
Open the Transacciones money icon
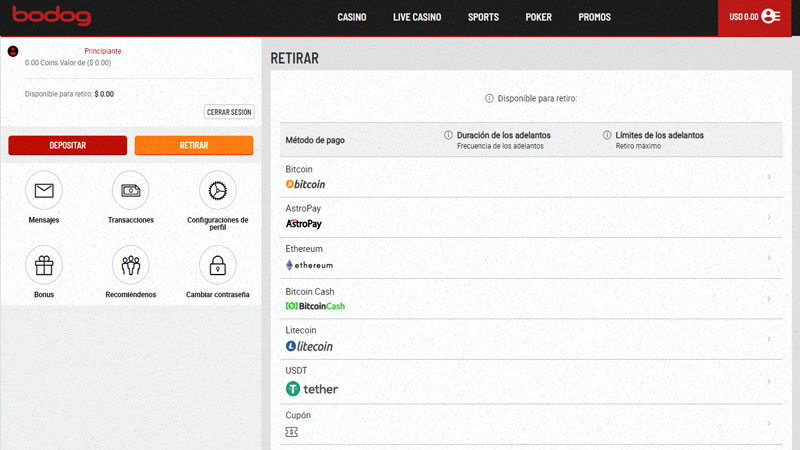tap(130, 190)
